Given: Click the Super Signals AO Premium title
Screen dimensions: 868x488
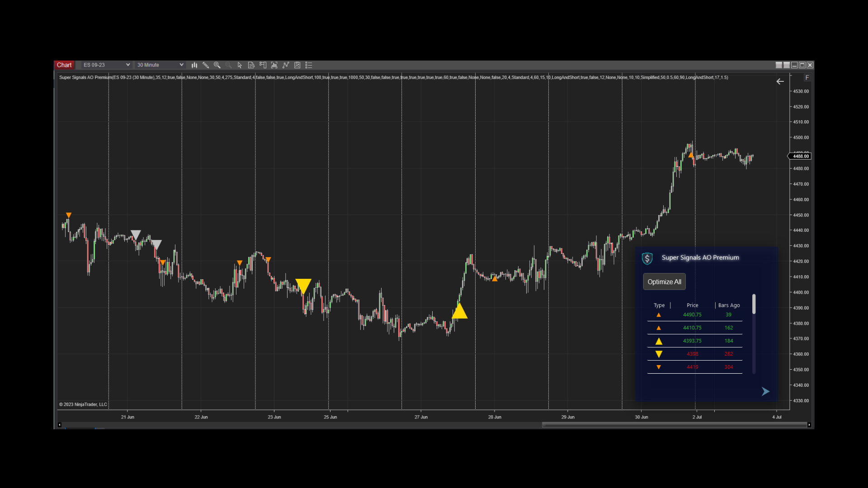Looking at the screenshot, I should (700, 258).
